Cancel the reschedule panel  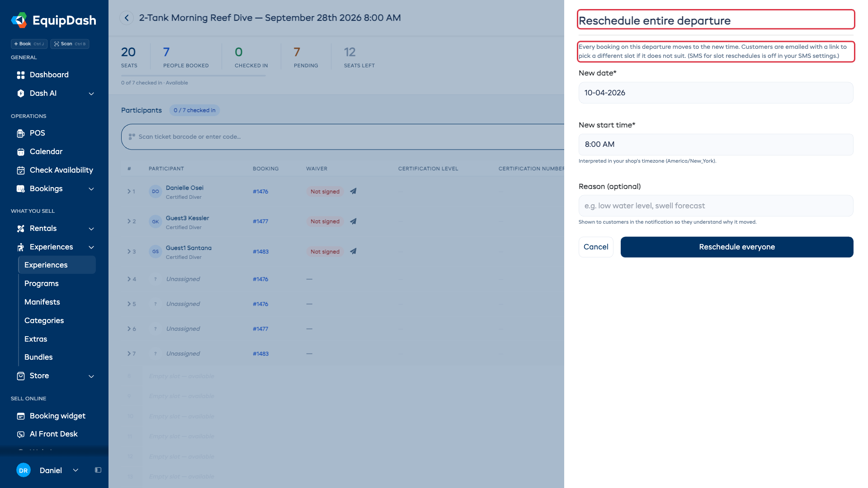596,247
